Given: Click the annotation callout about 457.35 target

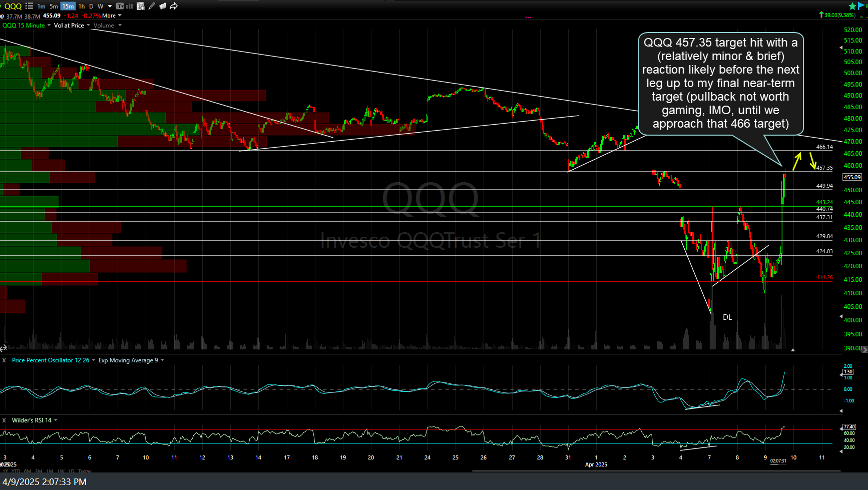Looking at the screenshot, I should 721,84.
